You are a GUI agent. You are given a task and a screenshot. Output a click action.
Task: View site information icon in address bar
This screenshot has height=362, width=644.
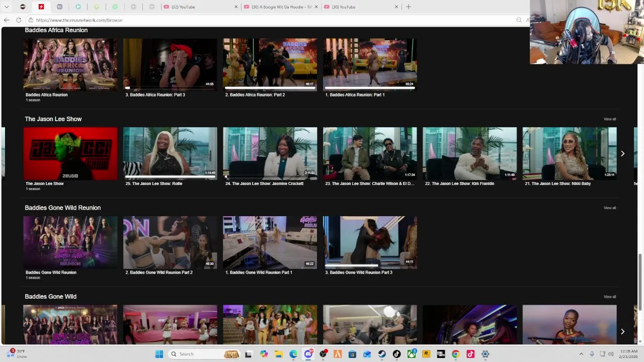coord(31,20)
